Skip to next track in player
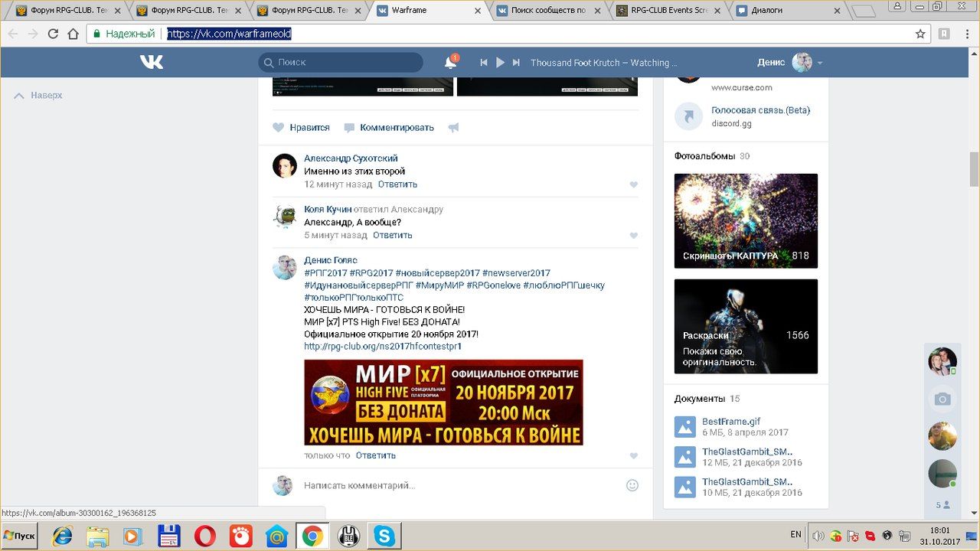The image size is (980, 551). (516, 63)
